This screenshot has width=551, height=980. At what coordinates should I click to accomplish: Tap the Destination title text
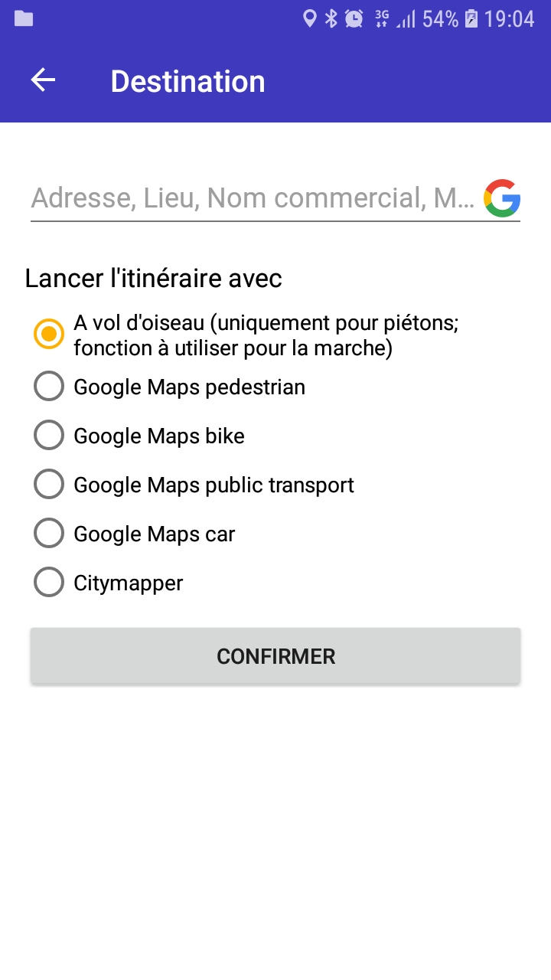[x=187, y=81]
